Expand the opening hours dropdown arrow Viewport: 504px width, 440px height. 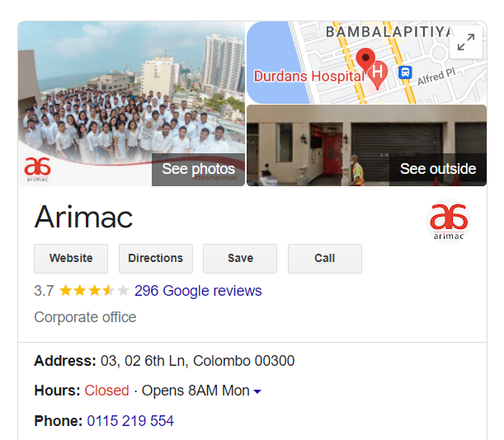(x=257, y=391)
